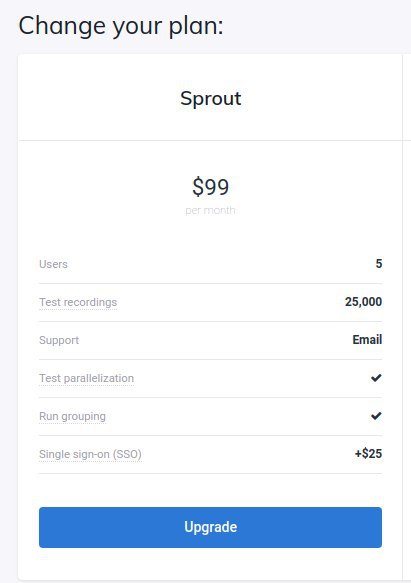The width and height of the screenshot is (411, 583).
Task: Click the Run grouping checkmark icon
Action: (x=376, y=416)
